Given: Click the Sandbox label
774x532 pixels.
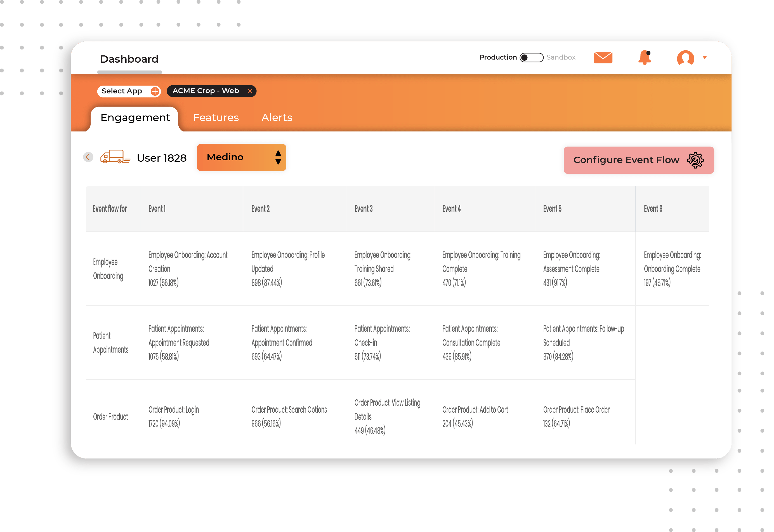Looking at the screenshot, I should point(561,57).
